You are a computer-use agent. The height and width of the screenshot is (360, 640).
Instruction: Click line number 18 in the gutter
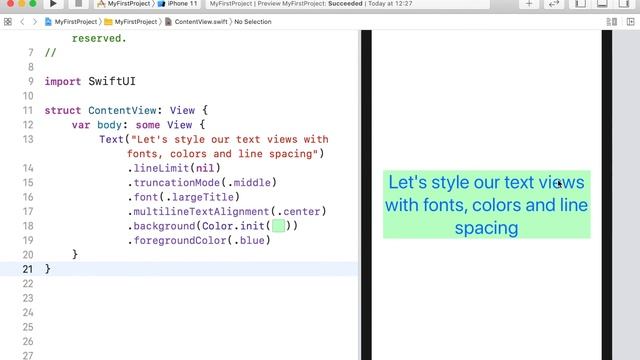point(28,226)
